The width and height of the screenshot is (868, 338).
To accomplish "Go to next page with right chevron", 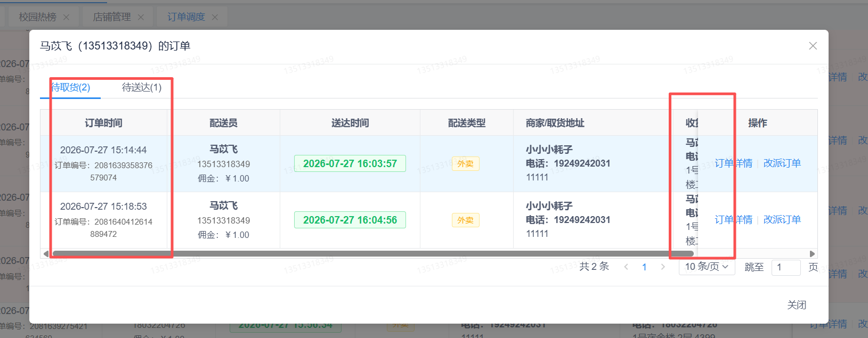I will click(663, 267).
